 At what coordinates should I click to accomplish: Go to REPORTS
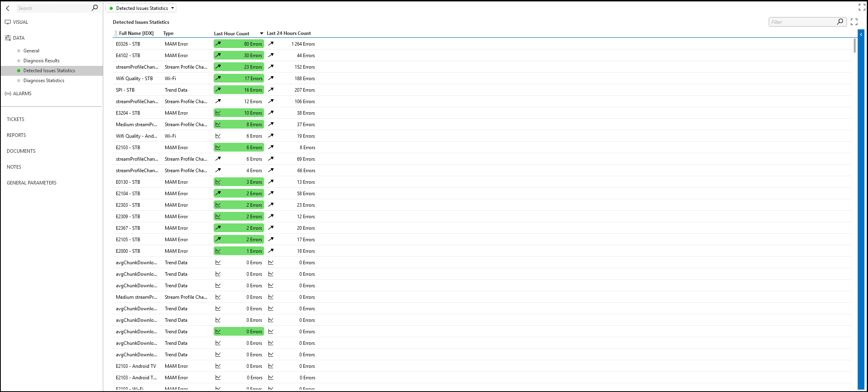[16, 135]
